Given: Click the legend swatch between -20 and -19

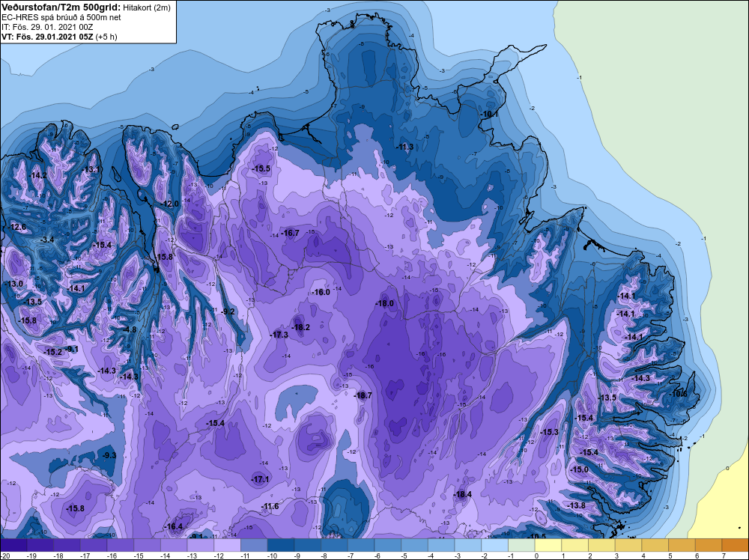Looking at the screenshot, I should click(13, 545).
